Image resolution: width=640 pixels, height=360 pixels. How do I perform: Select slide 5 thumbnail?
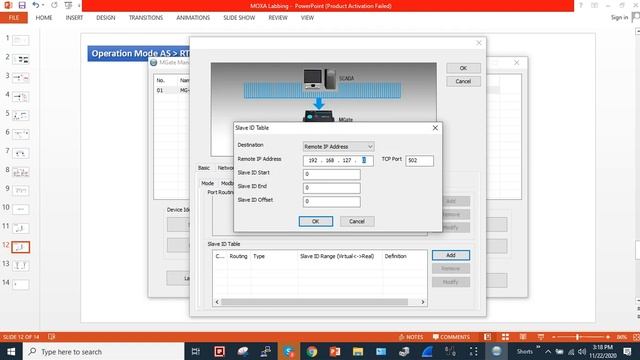pos(20,116)
